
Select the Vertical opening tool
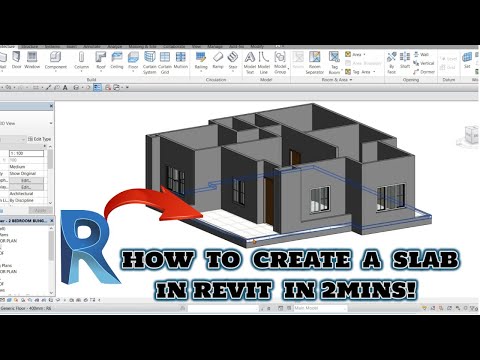pyautogui.click(x=424, y=63)
